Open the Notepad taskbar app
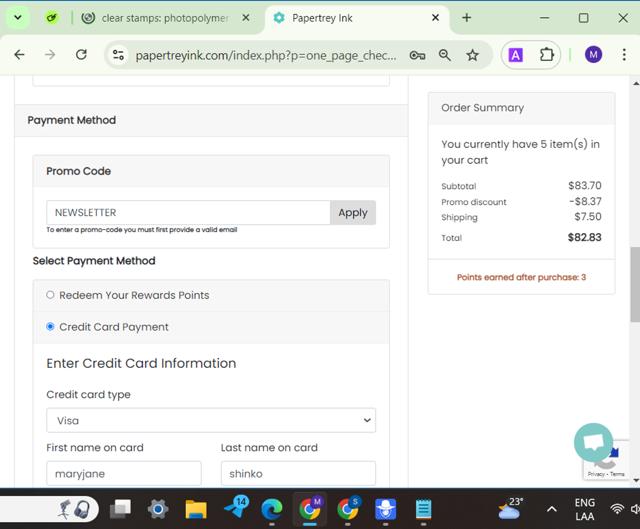640x529 pixels. pyautogui.click(x=423, y=509)
